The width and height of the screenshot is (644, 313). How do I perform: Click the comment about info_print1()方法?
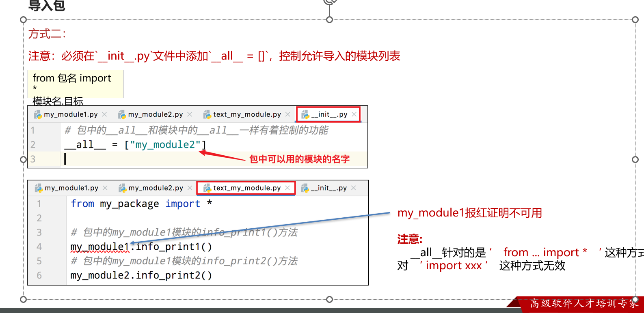point(184,232)
